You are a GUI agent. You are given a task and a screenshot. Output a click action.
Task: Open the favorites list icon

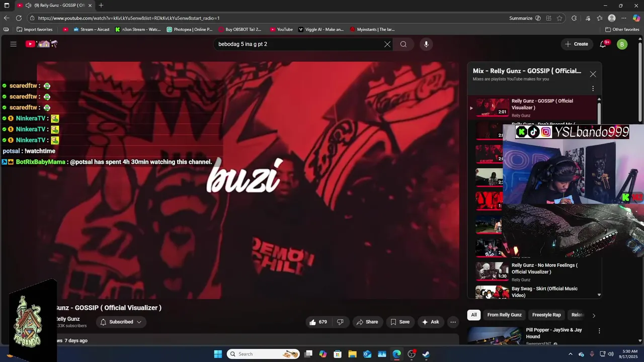tap(599, 18)
